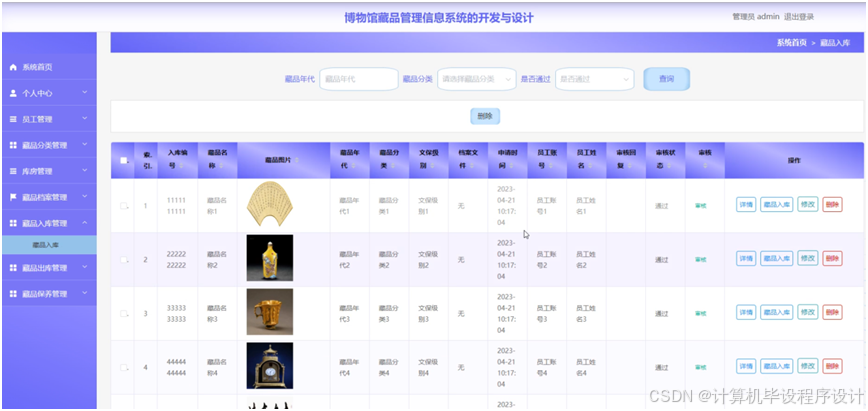Screen dimensions: 868x411
Task: Click the grid icon beside 藏品保养管理
Action: point(13,294)
